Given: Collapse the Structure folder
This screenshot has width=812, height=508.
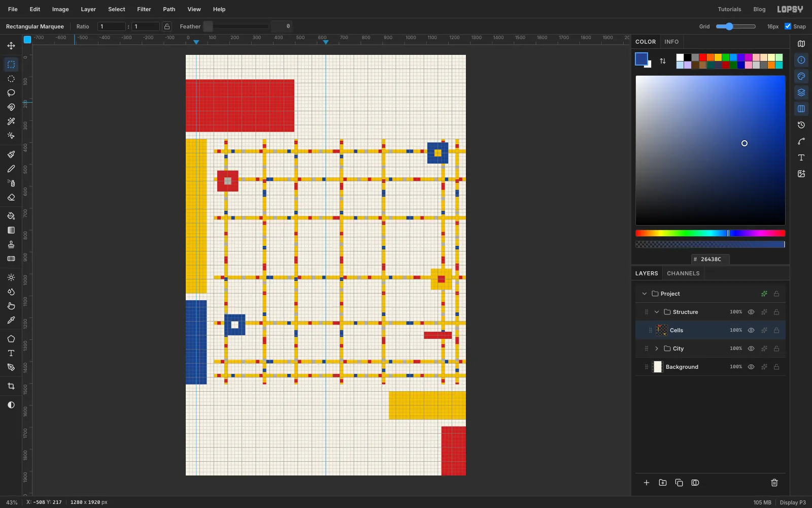Looking at the screenshot, I should click(x=657, y=312).
